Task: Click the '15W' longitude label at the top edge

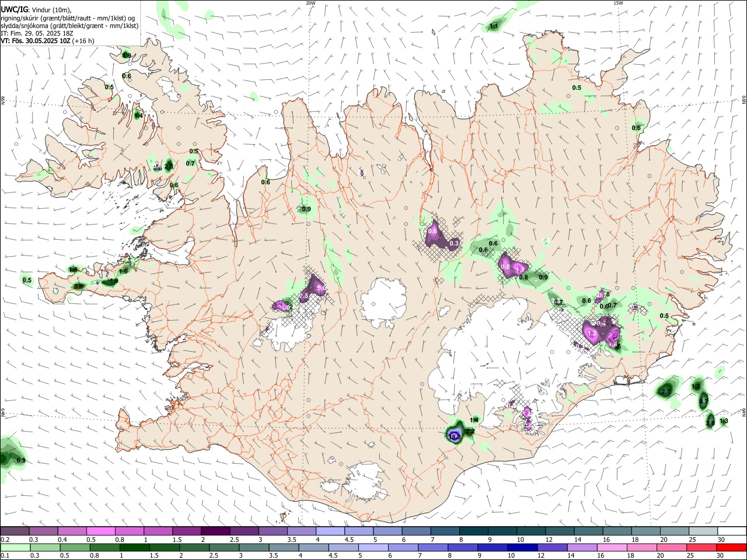Action: coord(618,3)
